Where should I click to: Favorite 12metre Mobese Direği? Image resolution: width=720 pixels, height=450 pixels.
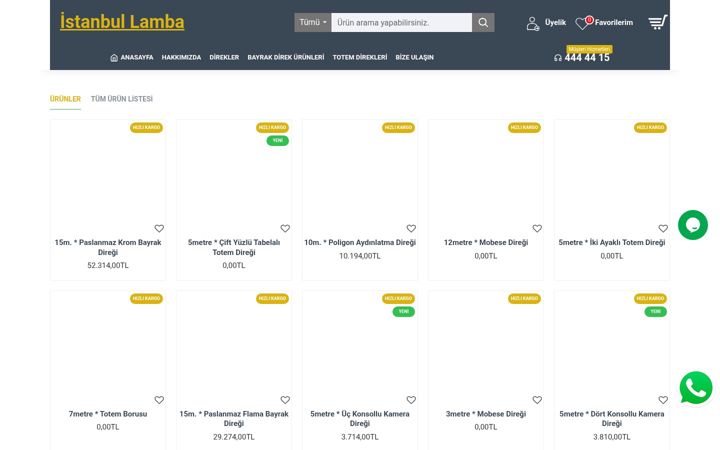[x=537, y=228]
